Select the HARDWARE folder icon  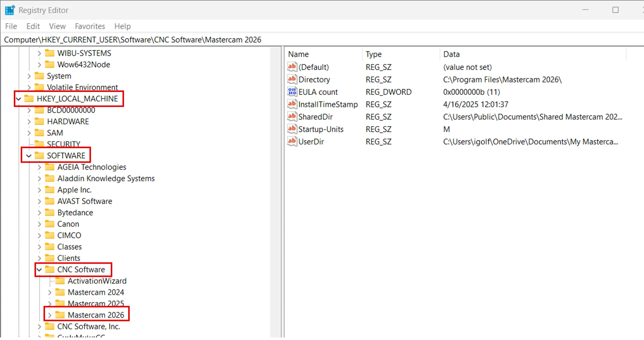[39, 121]
